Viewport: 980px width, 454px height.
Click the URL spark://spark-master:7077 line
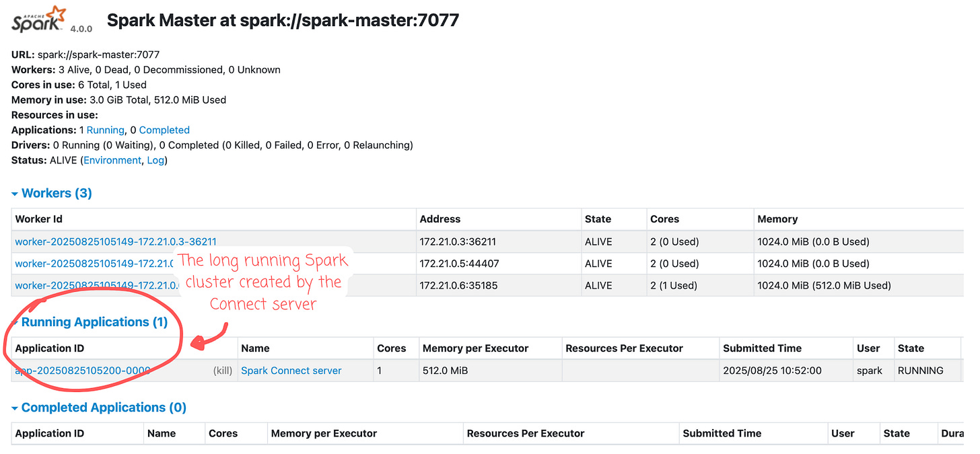coord(85,54)
